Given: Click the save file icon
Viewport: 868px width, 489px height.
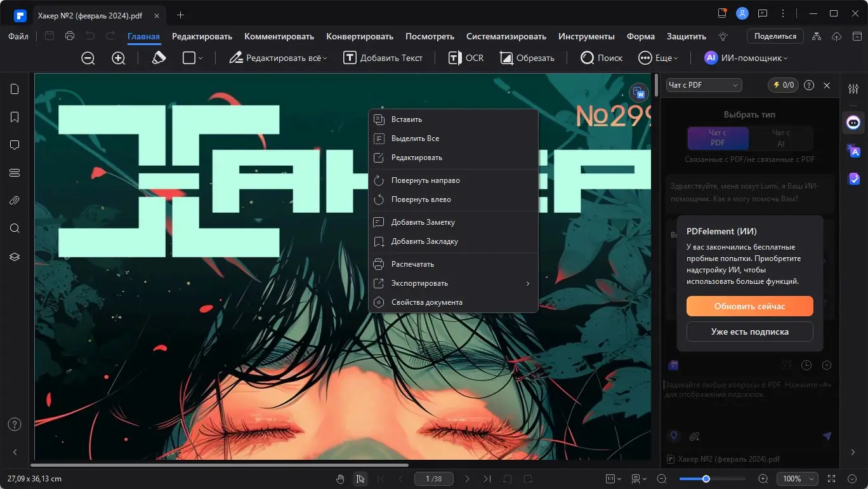Looking at the screenshot, I should (49, 36).
